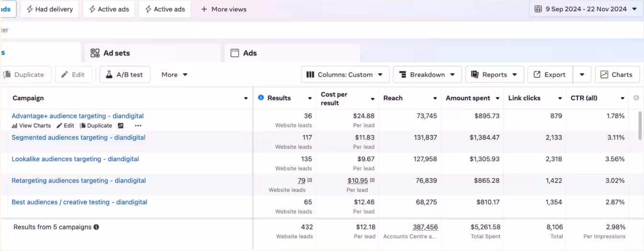
Task: Open the Amount spent column dropdown arrow
Action: click(497, 99)
